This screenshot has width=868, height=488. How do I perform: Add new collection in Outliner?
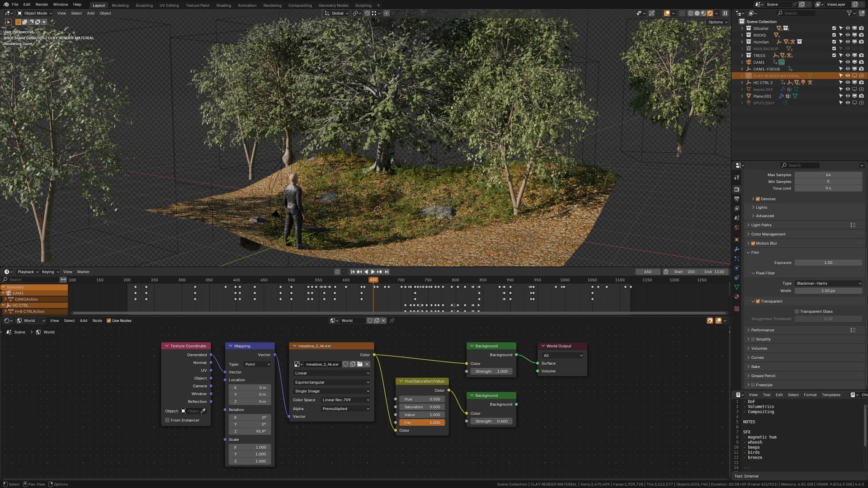tap(861, 13)
